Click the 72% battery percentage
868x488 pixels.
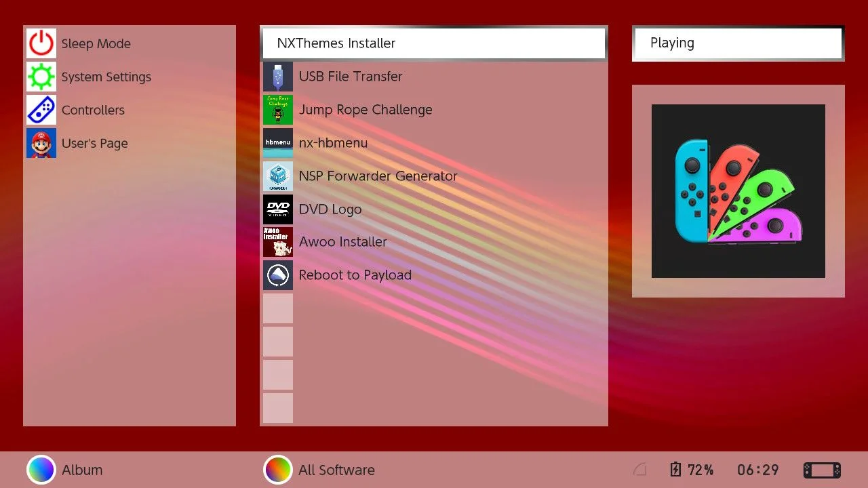tap(701, 470)
